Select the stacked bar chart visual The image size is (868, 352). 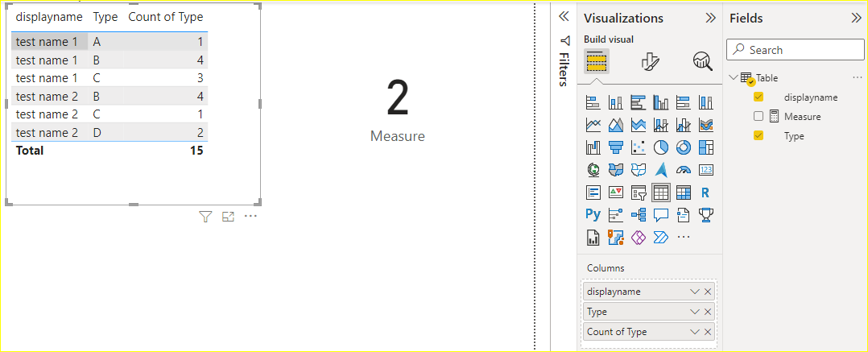(593, 102)
